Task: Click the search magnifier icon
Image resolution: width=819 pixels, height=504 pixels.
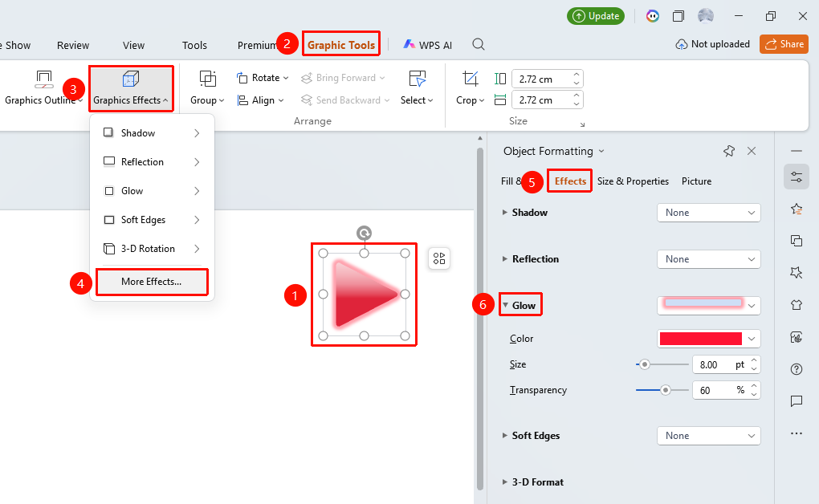Action: (x=478, y=44)
